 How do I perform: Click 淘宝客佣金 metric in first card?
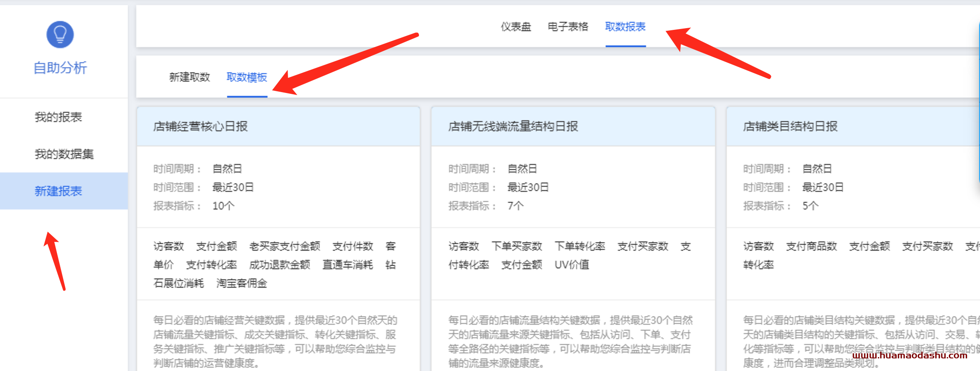pyautogui.click(x=241, y=283)
